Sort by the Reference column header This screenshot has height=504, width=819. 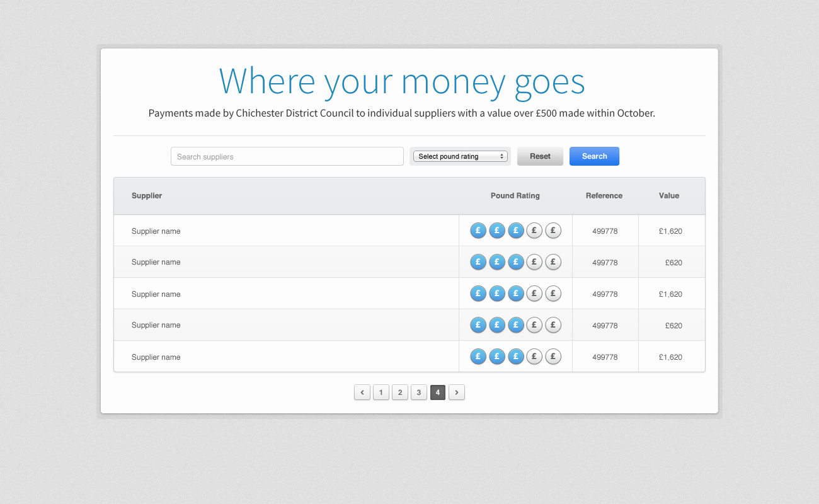coord(604,196)
